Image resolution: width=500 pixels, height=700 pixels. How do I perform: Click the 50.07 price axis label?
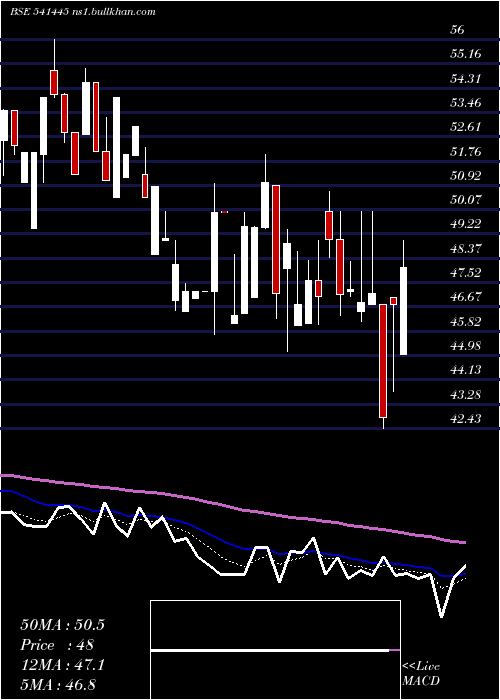[466, 200]
